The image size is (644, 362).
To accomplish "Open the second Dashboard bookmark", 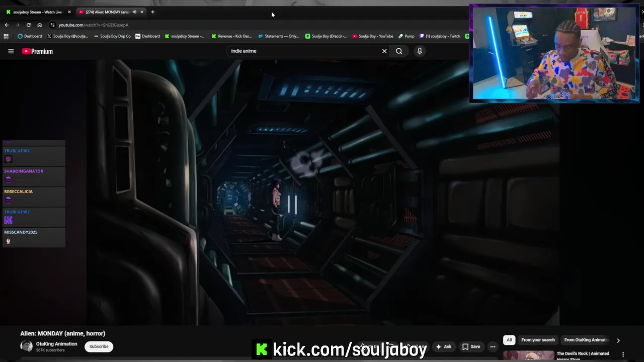I will pos(147,36).
